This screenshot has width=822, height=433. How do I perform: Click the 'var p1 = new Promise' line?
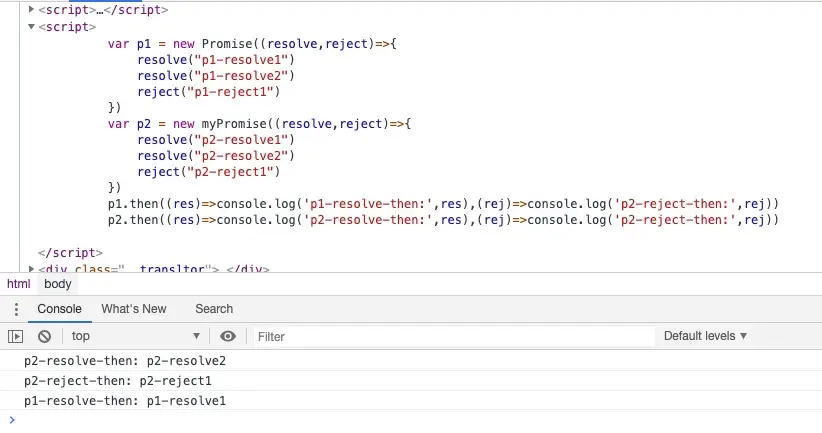click(x=252, y=44)
